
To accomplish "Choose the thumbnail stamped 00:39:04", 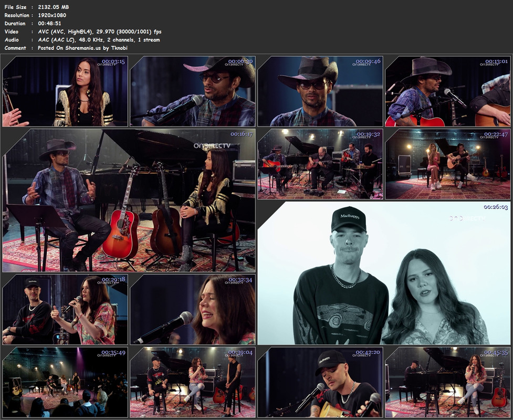I will (x=193, y=382).
